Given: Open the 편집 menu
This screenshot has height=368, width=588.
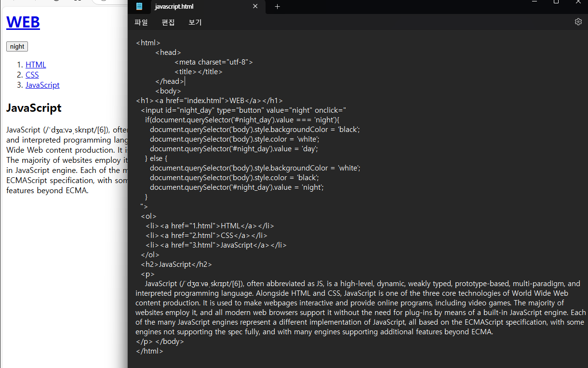Looking at the screenshot, I should (168, 22).
